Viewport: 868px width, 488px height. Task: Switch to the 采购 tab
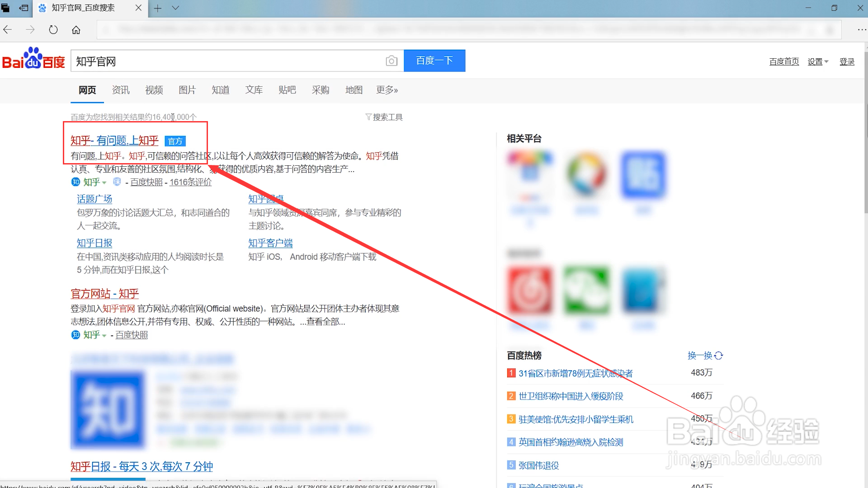321,90
